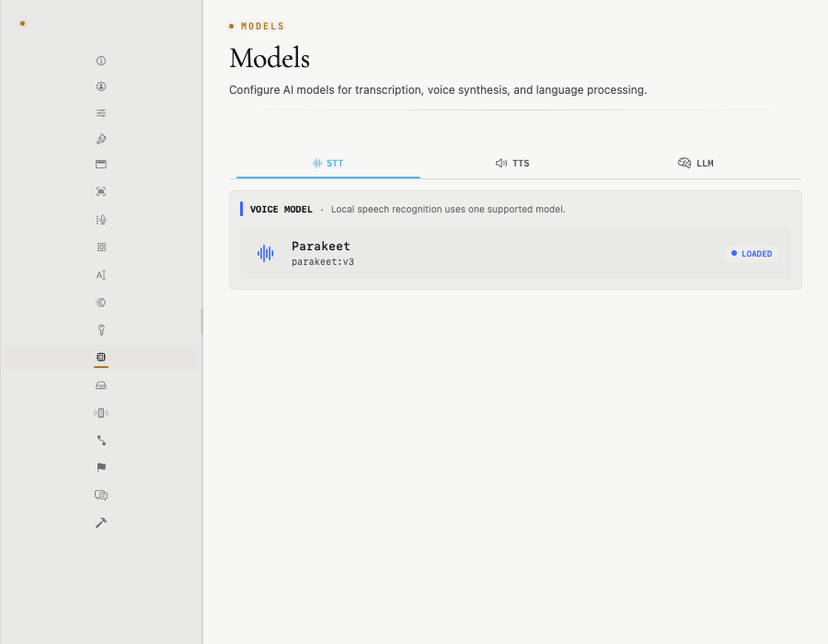Click the parakeet:v3 model identifier
Viewport: 828px width, 644px height.
[x=323, y=262]
